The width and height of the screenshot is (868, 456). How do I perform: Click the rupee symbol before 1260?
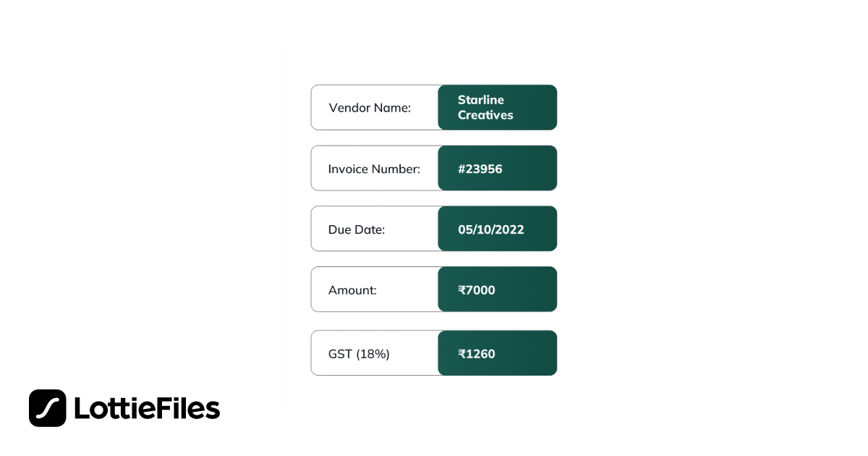pyautogui.click(x=462, y=354)
